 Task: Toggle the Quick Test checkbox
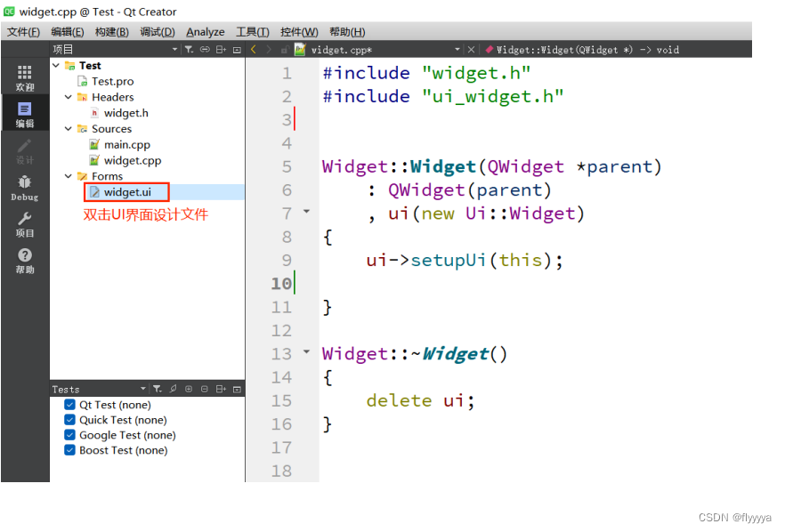[x=69, y=419]
